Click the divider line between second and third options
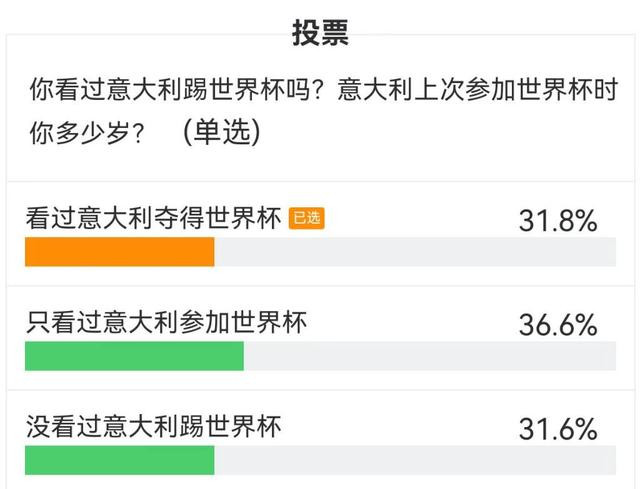The width and height of the screenshot is (640, 489). pos(320,390)
